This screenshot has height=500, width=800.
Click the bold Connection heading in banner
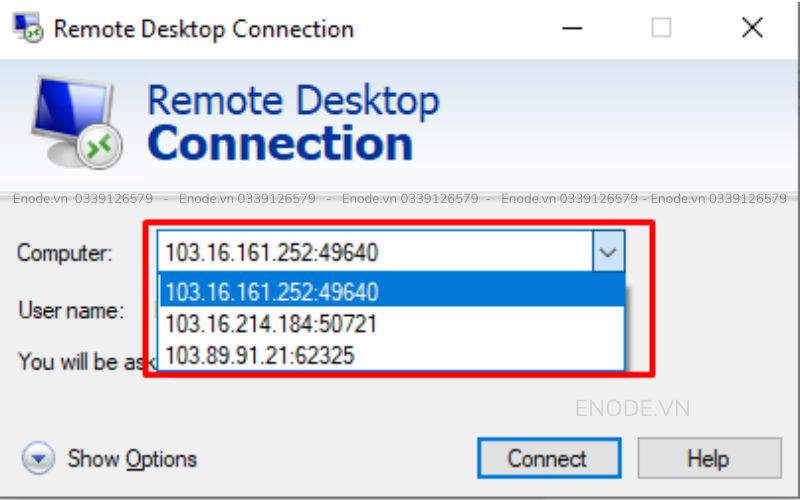coord(280,143)
